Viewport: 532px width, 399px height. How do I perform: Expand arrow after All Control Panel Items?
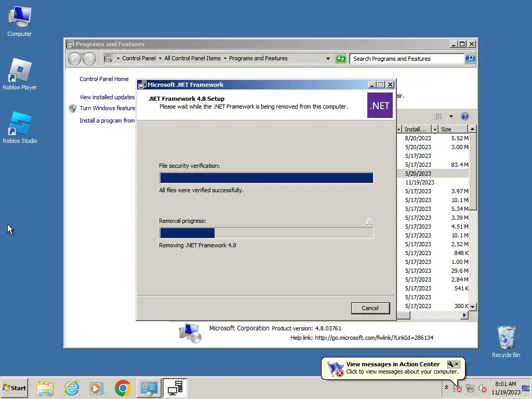tap(225, 59)
